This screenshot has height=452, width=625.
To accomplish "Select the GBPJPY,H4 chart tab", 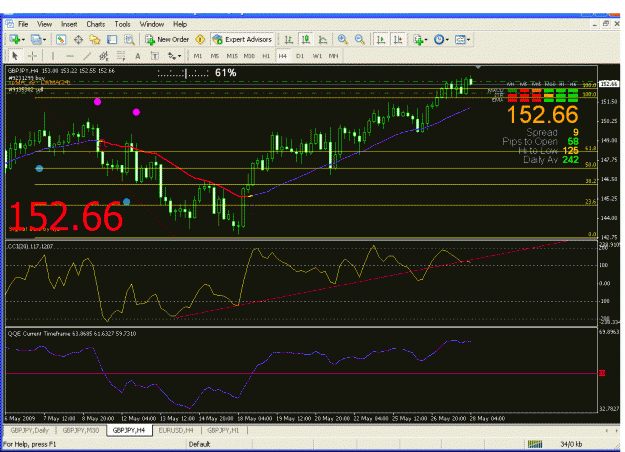I will (x=129, y=430).
